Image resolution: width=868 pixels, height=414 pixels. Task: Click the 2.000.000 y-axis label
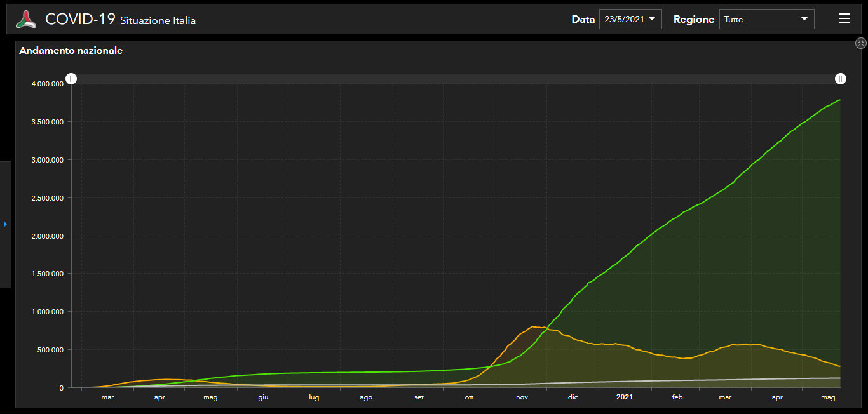coord(47,236)
